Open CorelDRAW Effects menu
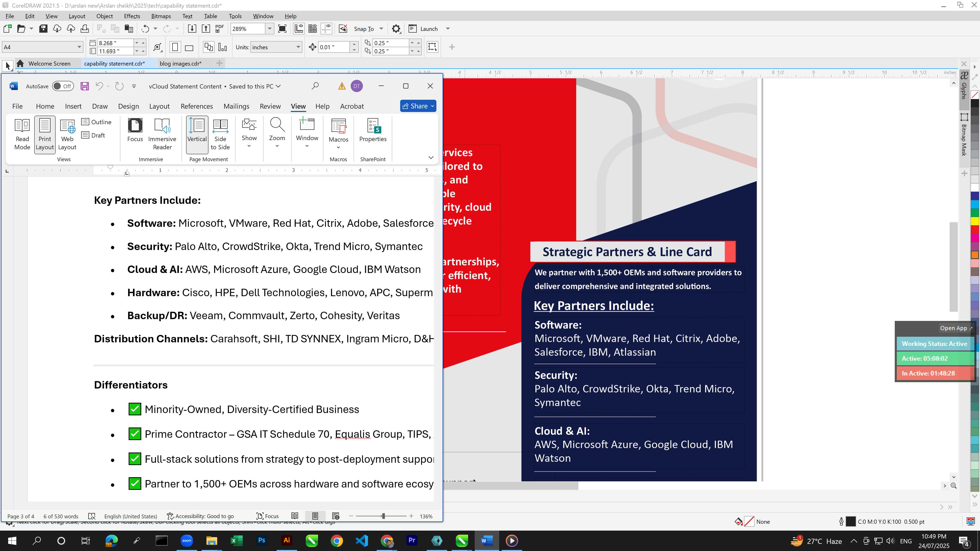Screen dimensions: 980x551 (132, 16)
